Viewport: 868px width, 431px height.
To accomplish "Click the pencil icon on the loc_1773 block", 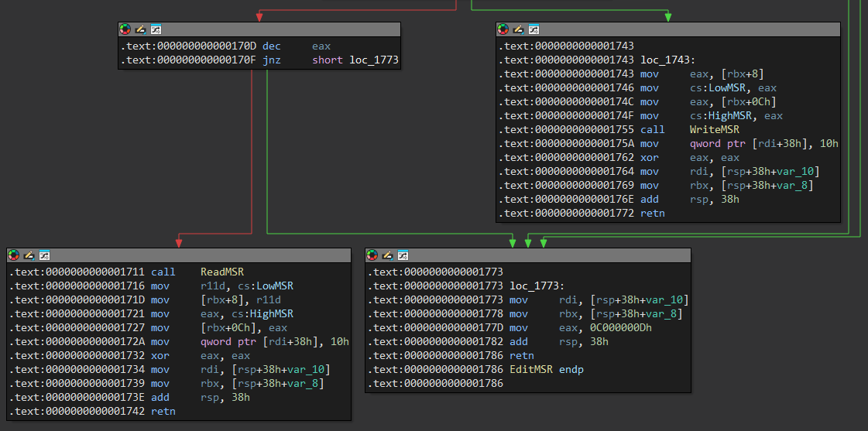I will [x=388, y=255].
